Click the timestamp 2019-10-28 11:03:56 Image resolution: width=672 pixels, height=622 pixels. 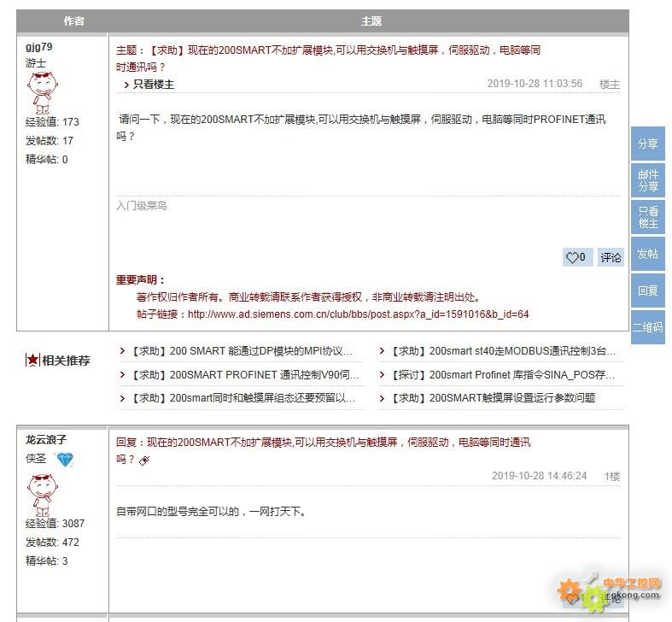tap(535, 84)
